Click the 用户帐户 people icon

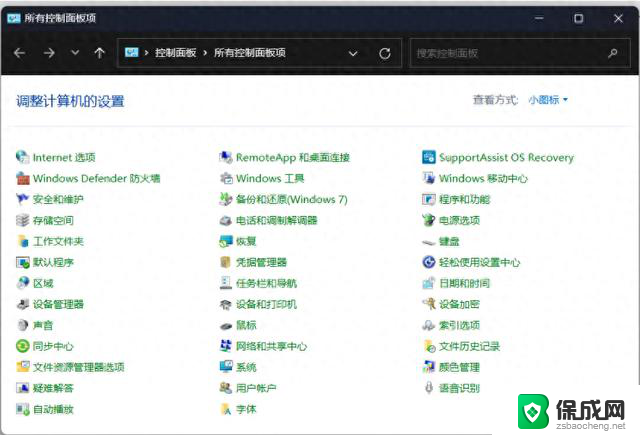pos(226,388)
